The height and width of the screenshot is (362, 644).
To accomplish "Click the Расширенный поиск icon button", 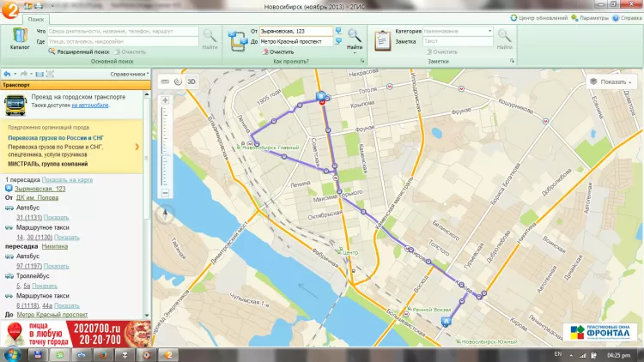I will click(79, 51).
